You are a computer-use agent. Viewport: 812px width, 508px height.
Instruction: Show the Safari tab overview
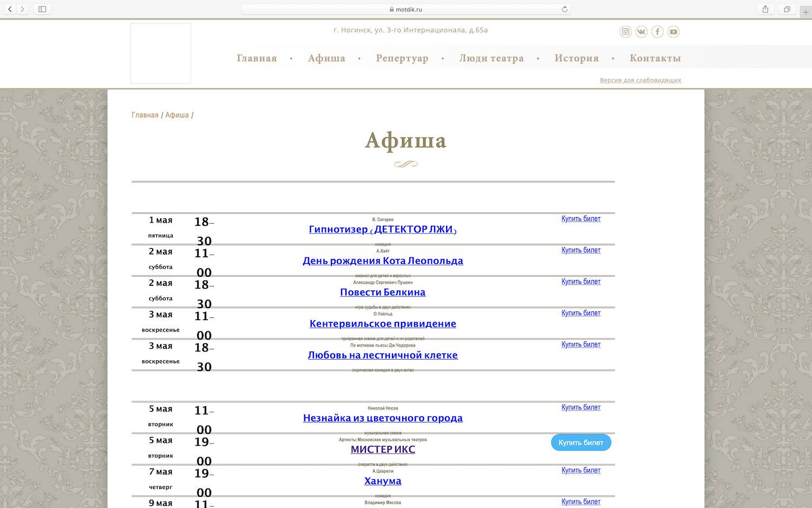tap(787, 9)
